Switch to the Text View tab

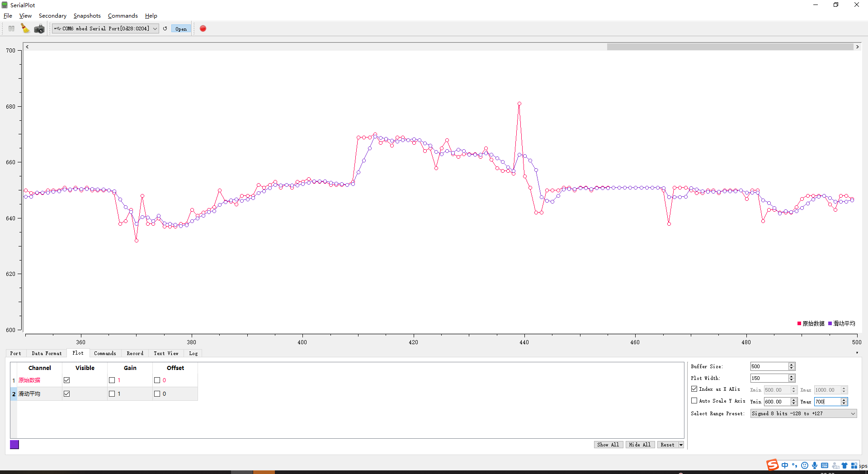(166, 353)
